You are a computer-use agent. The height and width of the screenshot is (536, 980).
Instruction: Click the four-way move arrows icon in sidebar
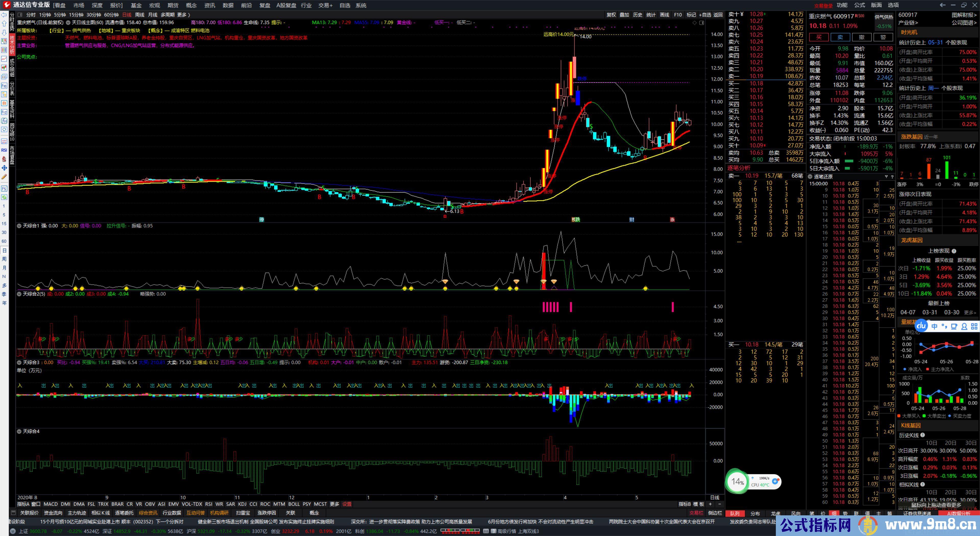4,168
